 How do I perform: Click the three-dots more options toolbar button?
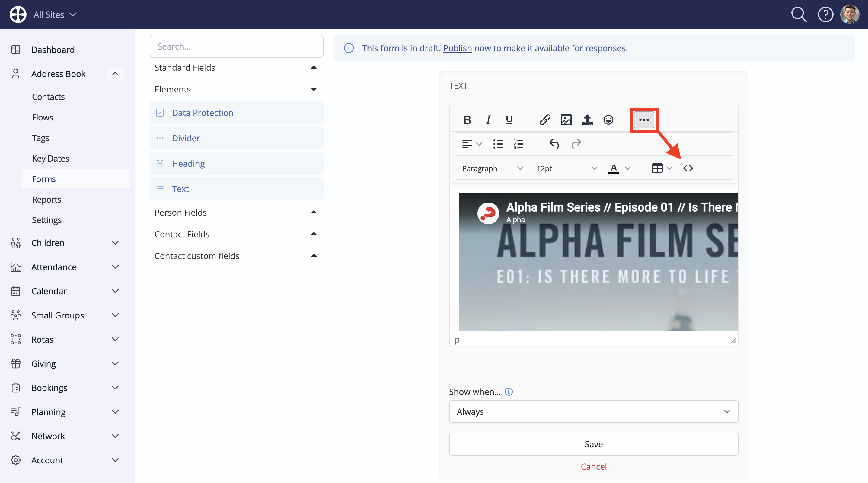644,120
